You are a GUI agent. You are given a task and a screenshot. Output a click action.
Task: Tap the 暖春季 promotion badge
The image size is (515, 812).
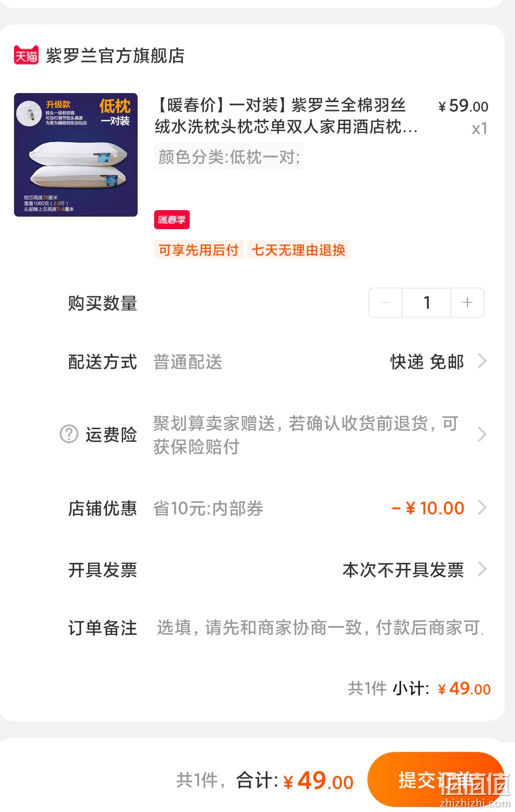point(172,220)
